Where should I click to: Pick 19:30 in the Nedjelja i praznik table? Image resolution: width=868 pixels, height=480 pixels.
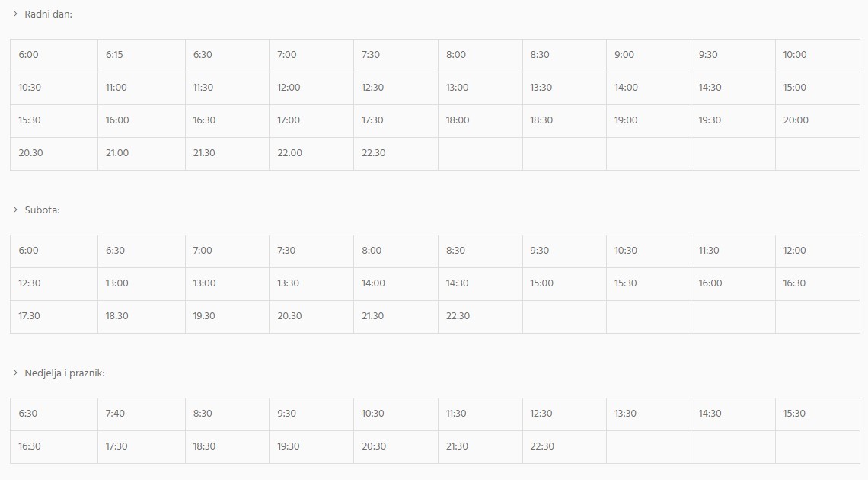click(289, 446)
